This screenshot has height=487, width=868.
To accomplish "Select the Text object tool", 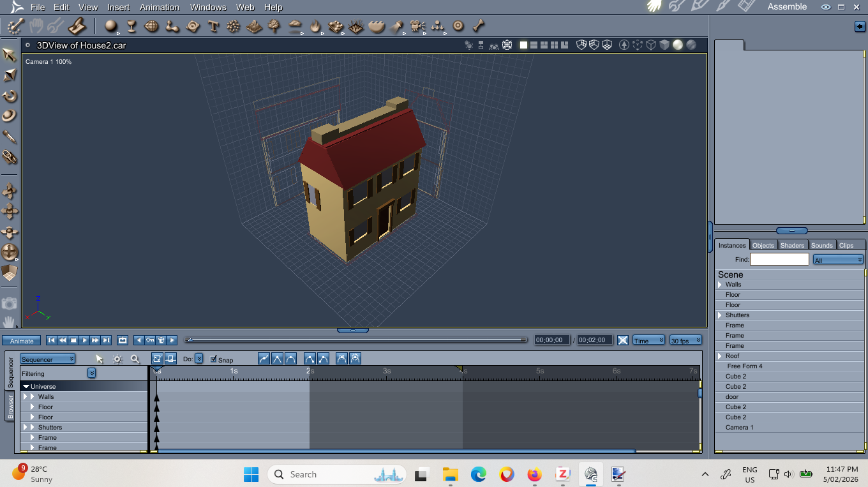I will click(x=213, y=26).
